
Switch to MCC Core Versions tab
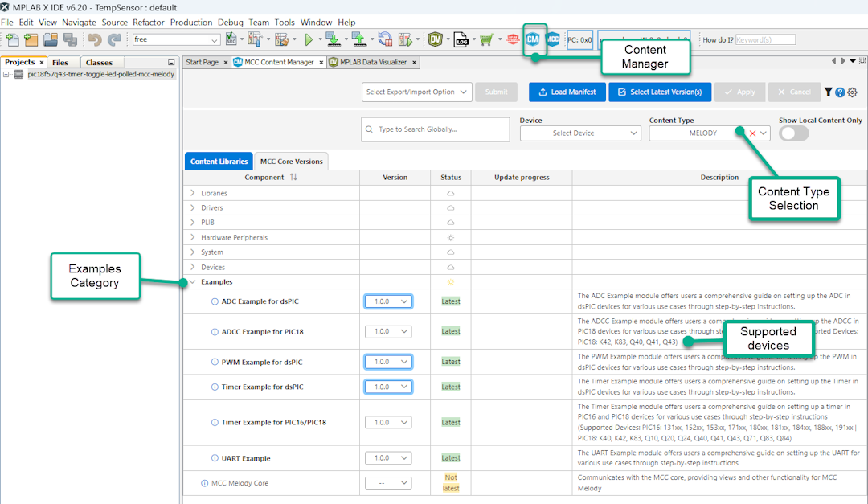point(291,162)
